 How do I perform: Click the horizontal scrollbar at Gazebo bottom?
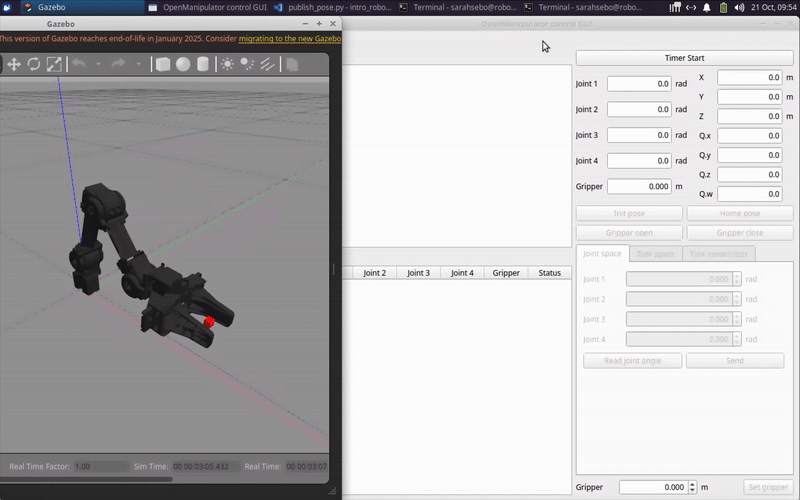point(87,479)
